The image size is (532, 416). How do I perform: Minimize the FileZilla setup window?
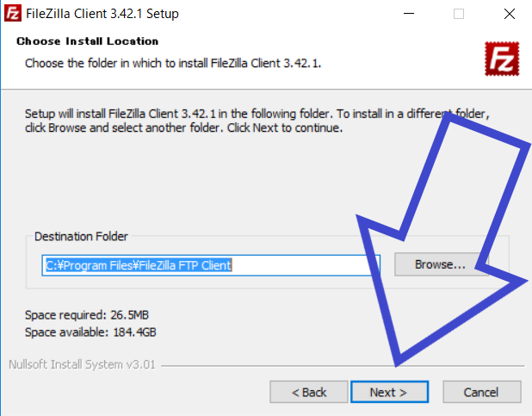(409, 14)
